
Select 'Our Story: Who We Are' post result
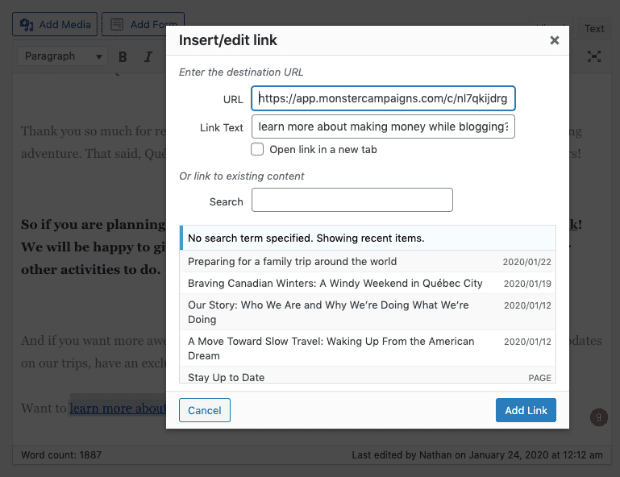[x=368, y=312]
